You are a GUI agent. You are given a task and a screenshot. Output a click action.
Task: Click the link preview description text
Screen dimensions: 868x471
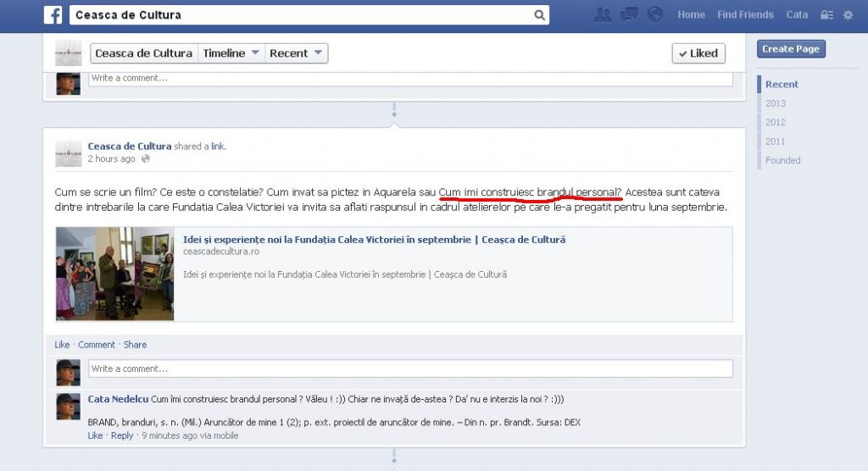point(345,274)
